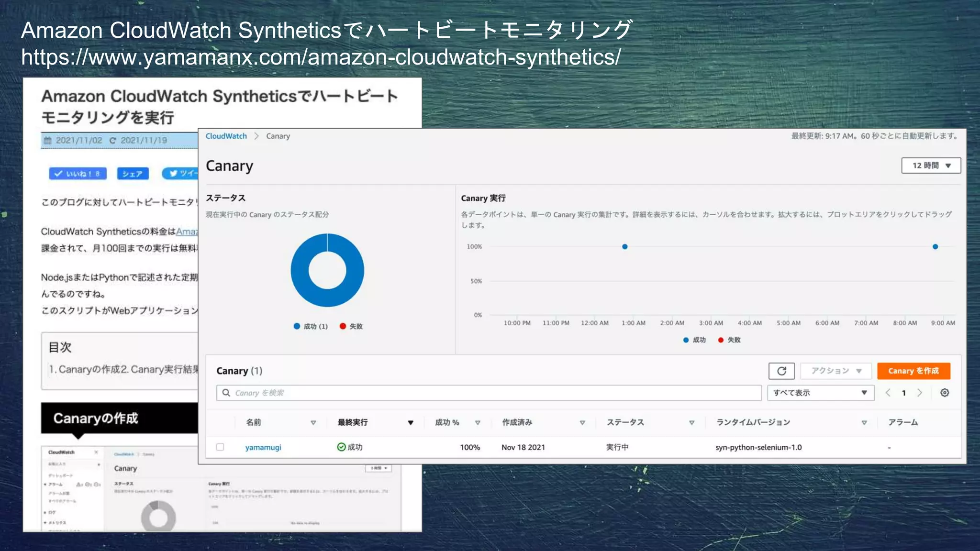Click the blue status donut chart
The image size is (980, 551).
coord(327,270)
